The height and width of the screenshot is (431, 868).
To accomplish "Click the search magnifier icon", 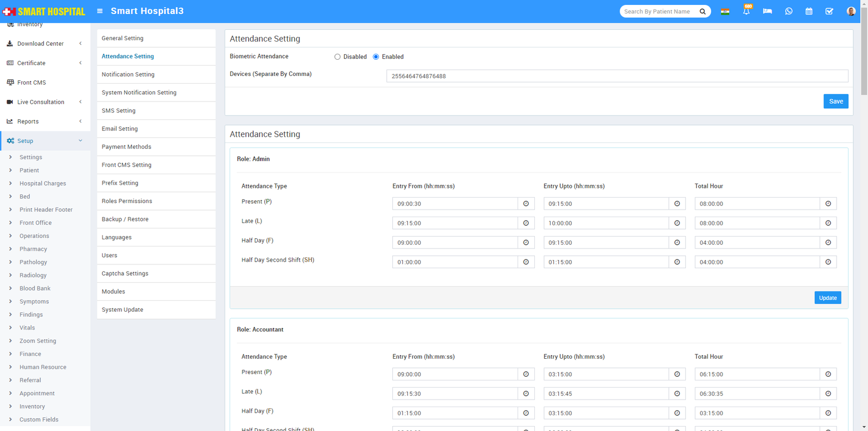I will click(703, 11).
